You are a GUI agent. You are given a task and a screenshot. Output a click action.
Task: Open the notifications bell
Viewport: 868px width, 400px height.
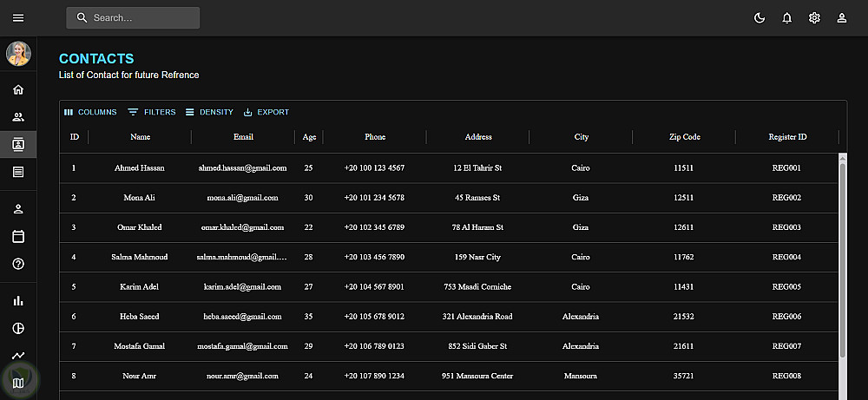tap(787, 18)
